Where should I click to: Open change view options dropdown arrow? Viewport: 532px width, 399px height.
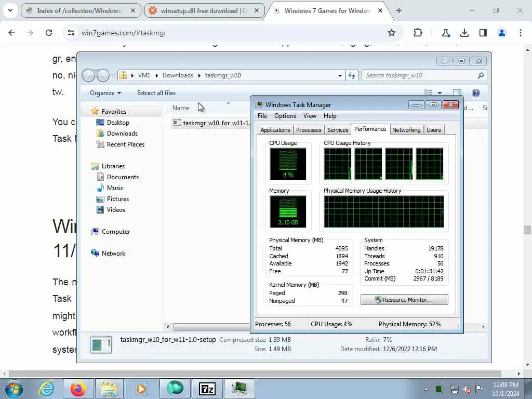[x=440, y=93]
